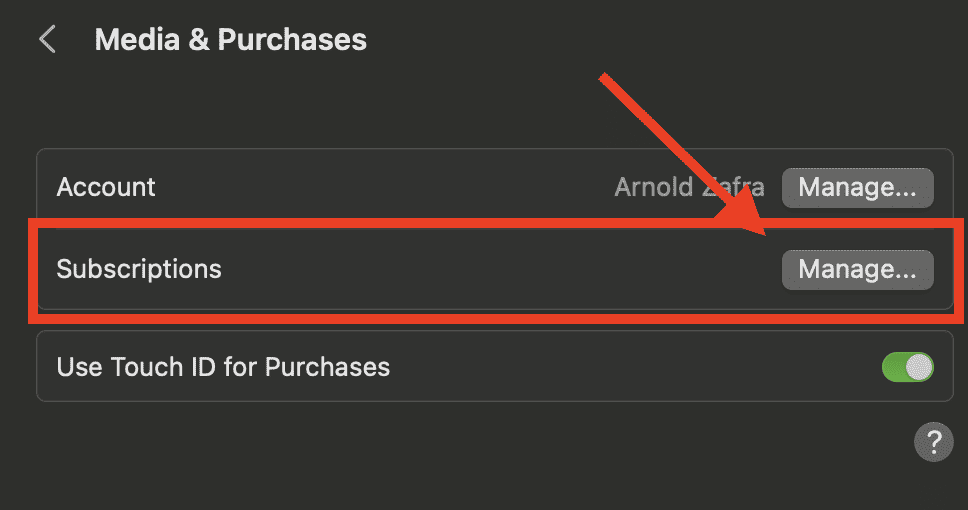Click the red highlight box's left border
The image size is (968, 510).
click(x=32, y=269)
